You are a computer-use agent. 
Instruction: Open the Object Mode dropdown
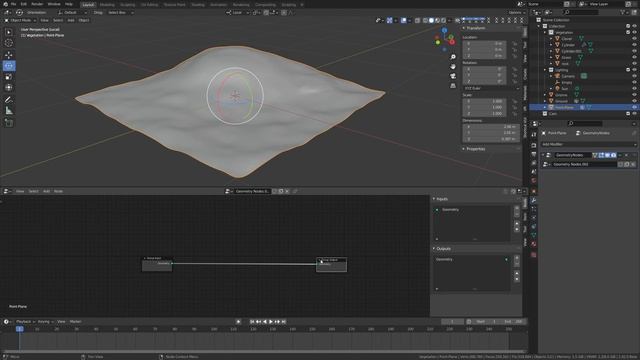[20, 20]
